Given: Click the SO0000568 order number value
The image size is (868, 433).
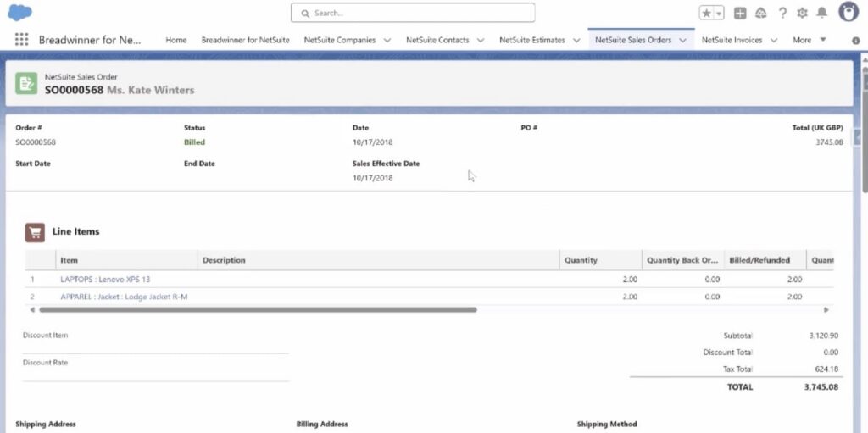Looking at the screenshot, I should tap(36, 142).
